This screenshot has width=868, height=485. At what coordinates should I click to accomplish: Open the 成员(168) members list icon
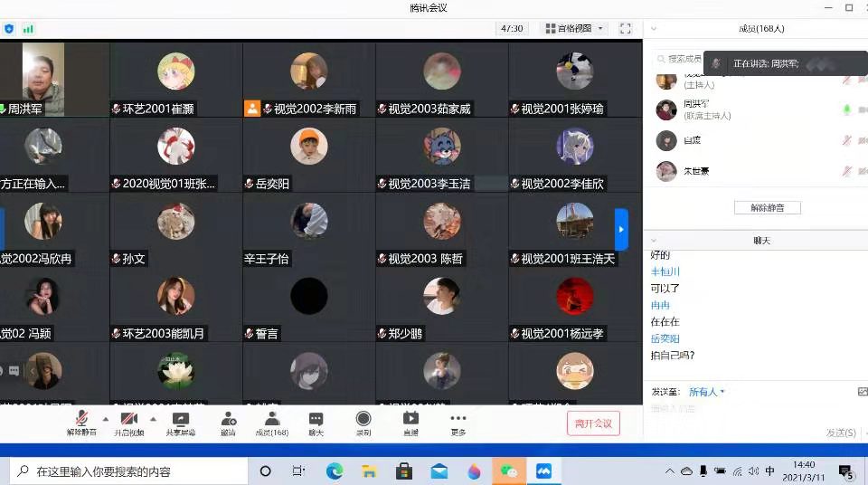[x=271, y=421]
